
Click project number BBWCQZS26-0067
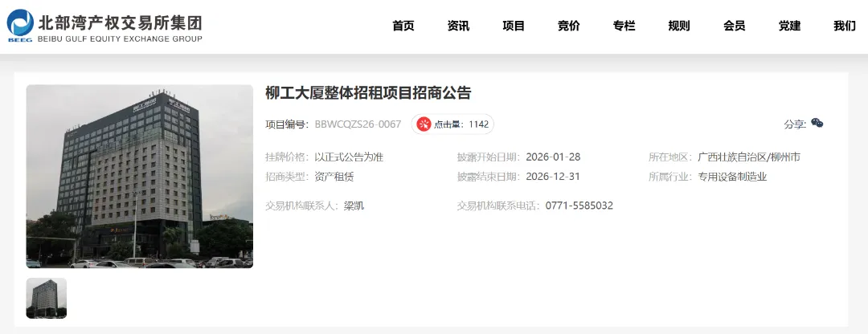358,124
